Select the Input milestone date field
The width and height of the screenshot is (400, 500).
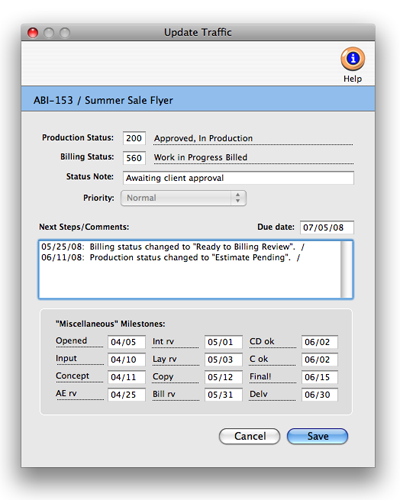[126, 360]
